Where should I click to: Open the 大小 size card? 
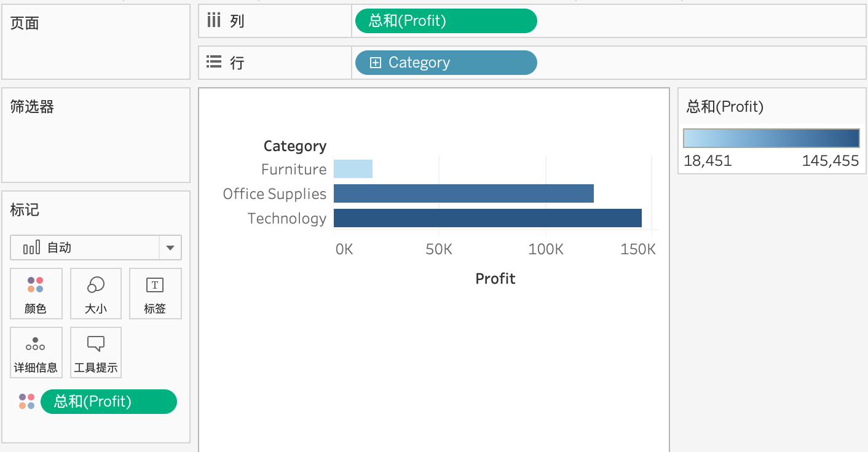click(x=96, y=294)
